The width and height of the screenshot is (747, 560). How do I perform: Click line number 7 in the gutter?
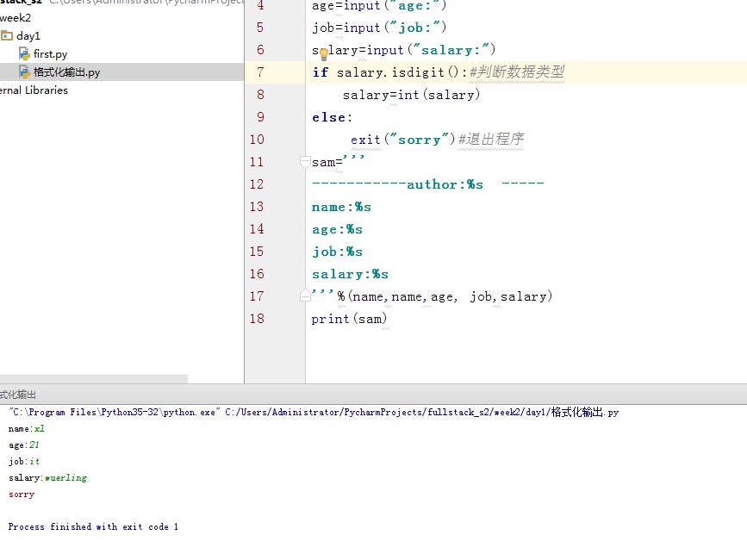(x=260, y=72)
